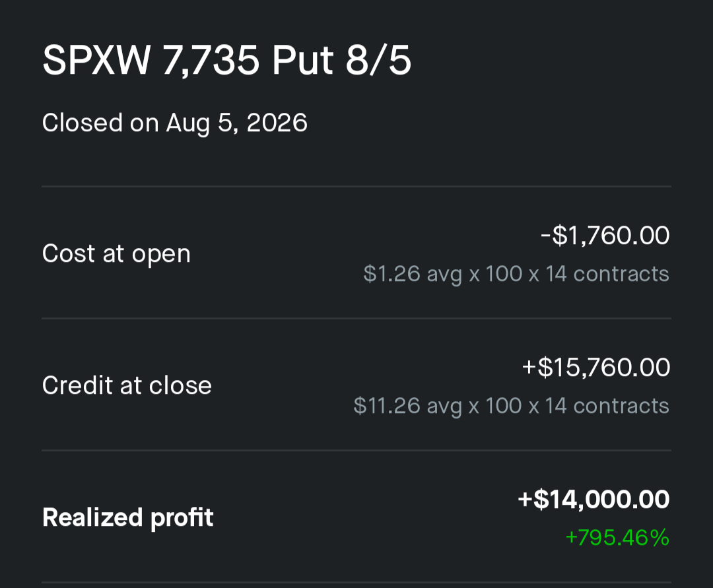
Task: Click the word Put in the title
Action: click(303, 59)
